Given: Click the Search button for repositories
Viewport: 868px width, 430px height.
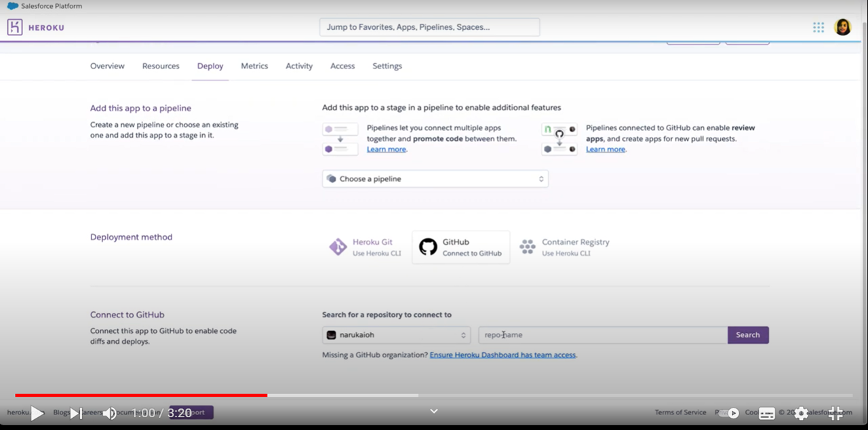Looking at the screenshot, I should point(747,334).
